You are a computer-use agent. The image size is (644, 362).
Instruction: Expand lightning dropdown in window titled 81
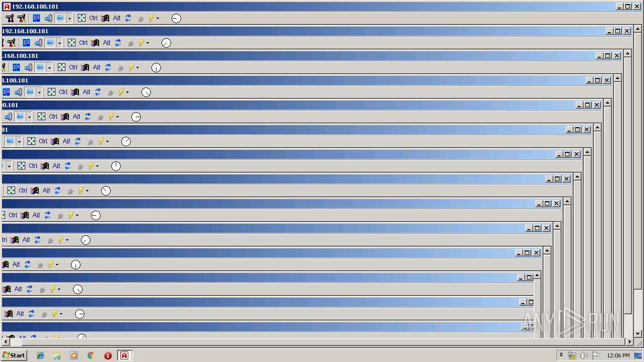(107, 141)
